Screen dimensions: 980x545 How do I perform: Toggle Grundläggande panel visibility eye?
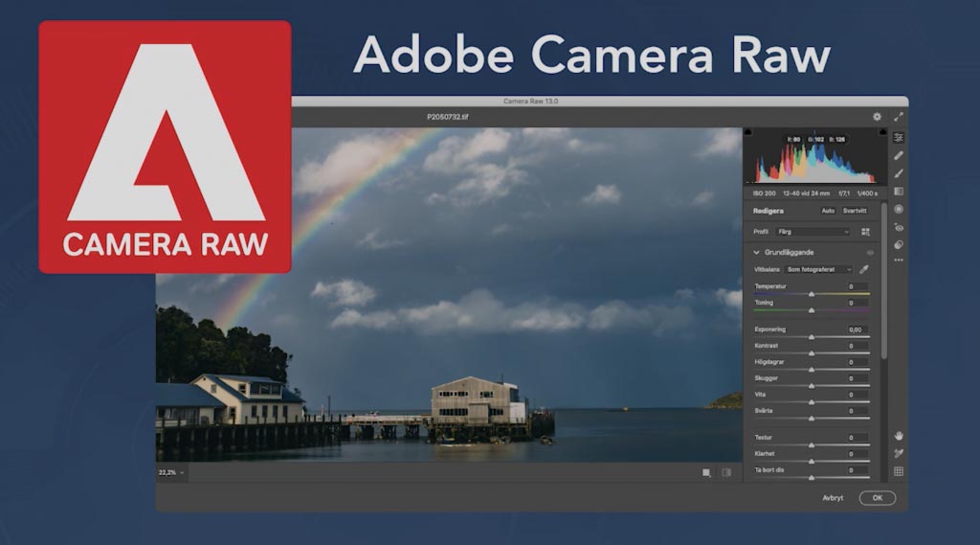pos(870,253)
